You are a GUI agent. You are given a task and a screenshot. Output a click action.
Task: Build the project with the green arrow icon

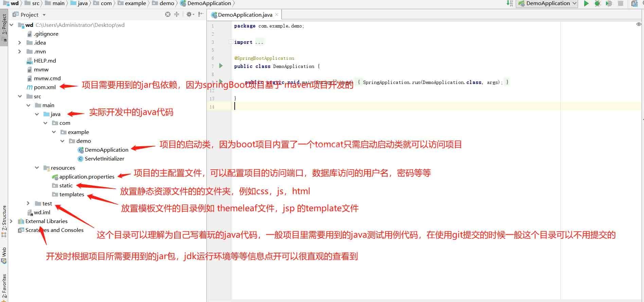point(509,3)
